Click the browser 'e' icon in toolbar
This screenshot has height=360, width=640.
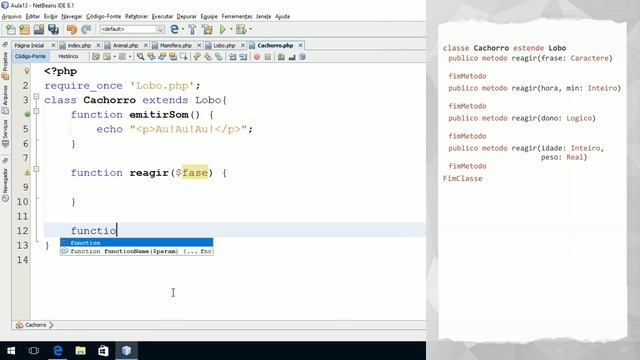[174, 29]
